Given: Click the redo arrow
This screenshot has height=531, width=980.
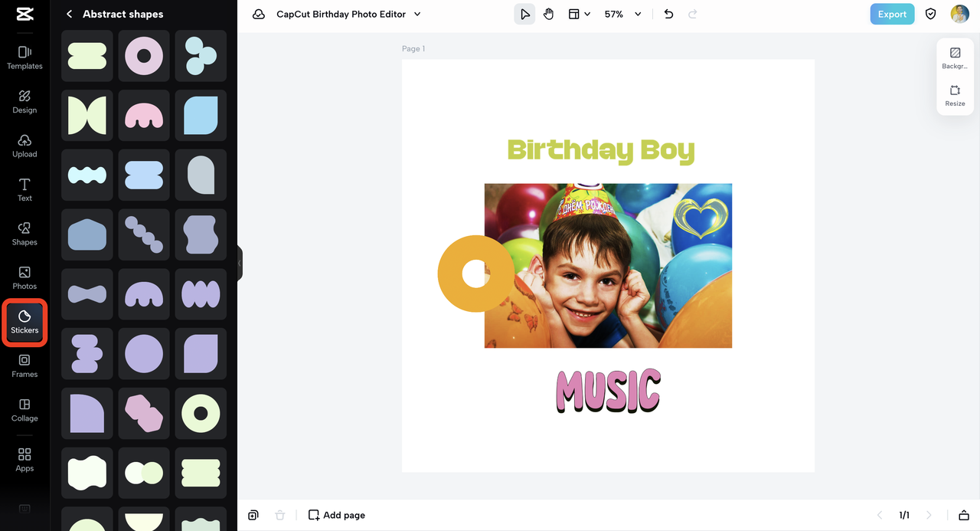Looking at the screenshot, I should (693, 14).
